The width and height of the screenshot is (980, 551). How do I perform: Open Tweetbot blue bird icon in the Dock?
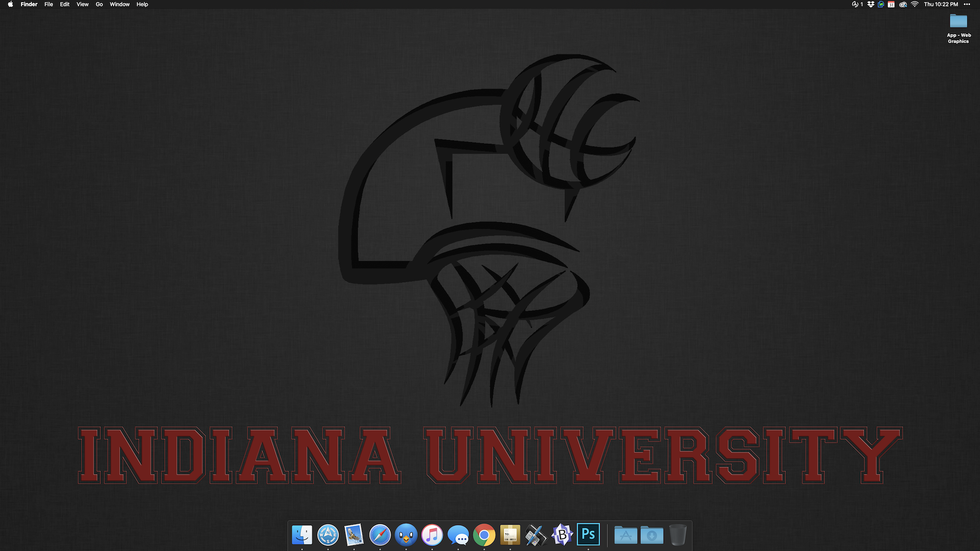pyautogui.click(x=406, y=534)
